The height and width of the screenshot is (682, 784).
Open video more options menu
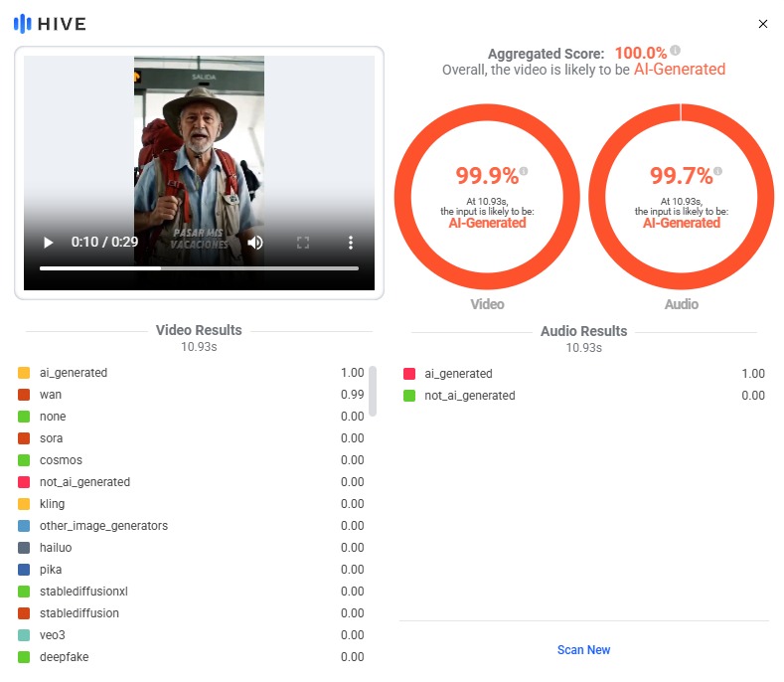click(x=350, y=242)
